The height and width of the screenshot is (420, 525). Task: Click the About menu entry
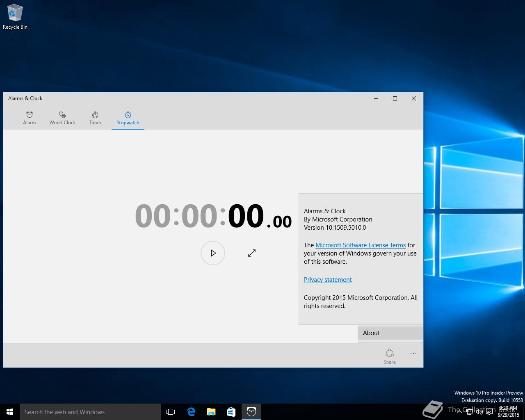point(390,333)
